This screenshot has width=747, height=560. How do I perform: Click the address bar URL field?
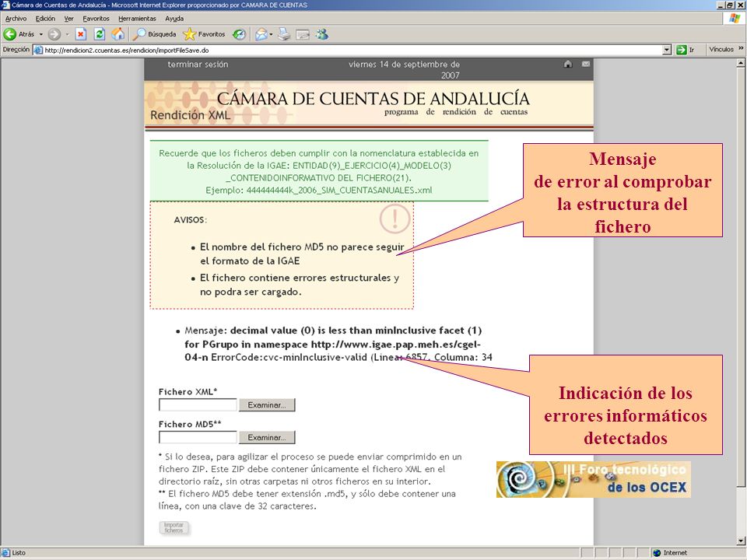[x=352, y=50]
